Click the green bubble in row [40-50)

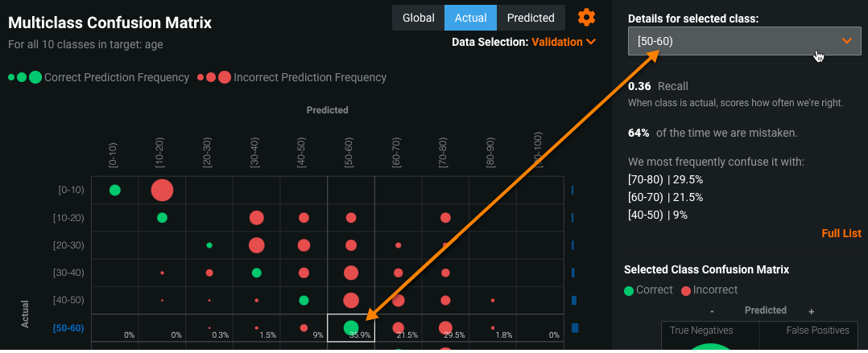[x=304, y=300]
